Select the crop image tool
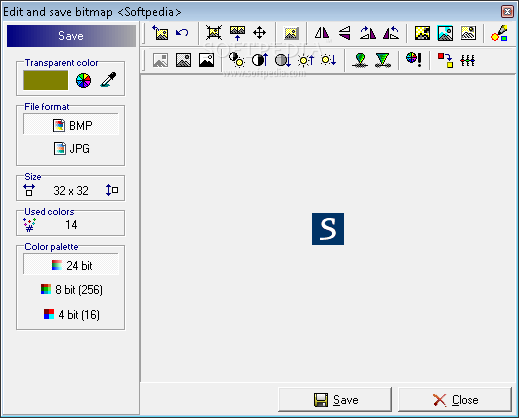The image size is (519, 418). tap(214, 33)
